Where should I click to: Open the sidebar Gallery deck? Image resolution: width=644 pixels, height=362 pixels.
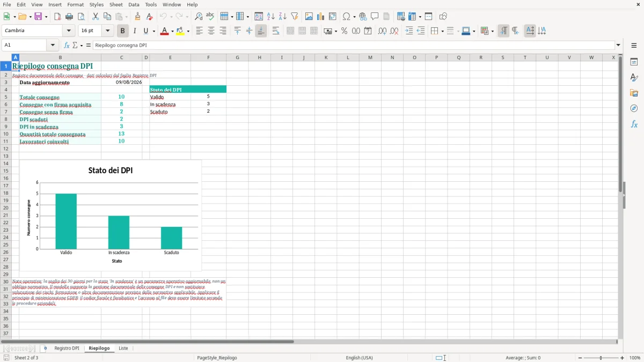pyautogui.click(x=634, y=93)
